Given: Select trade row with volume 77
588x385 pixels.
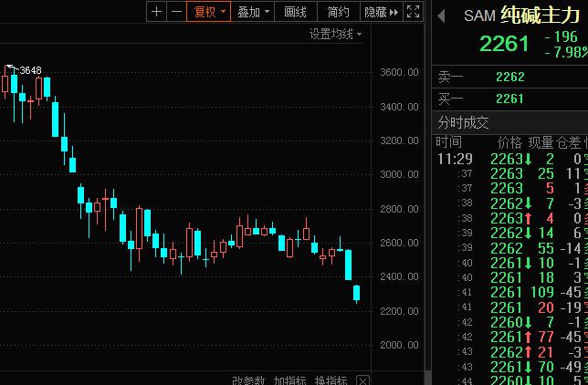Looking at the screenshot, I should click(511, 337).
